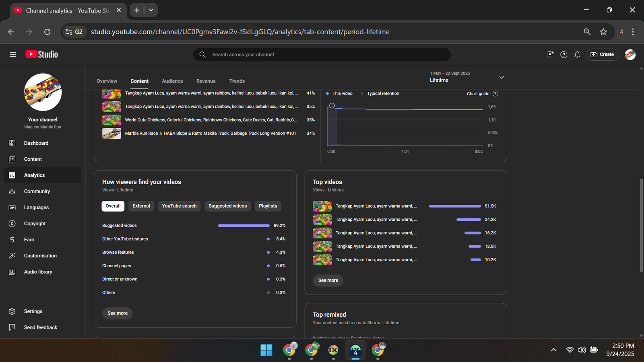The width and height of the screenshot is (644, 362).
Task: Open Dashboard from the sidebar
Action: point(36,143)
